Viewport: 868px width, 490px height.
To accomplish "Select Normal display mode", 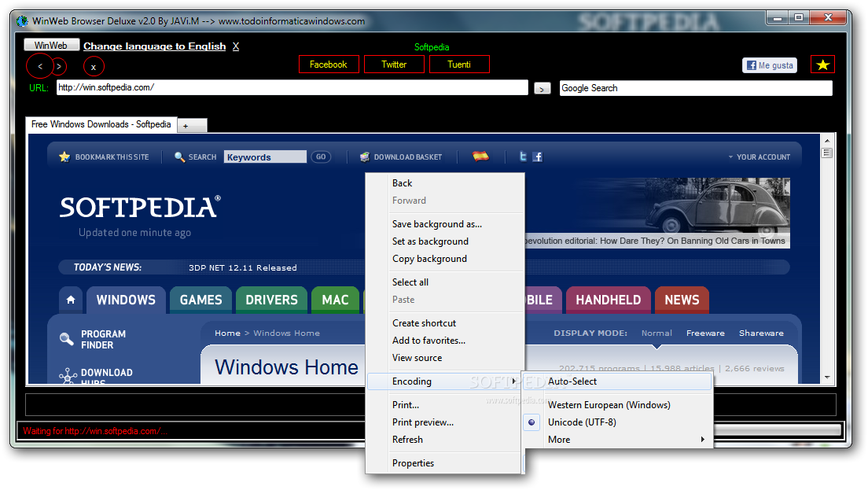I will [x=657, y=333].
